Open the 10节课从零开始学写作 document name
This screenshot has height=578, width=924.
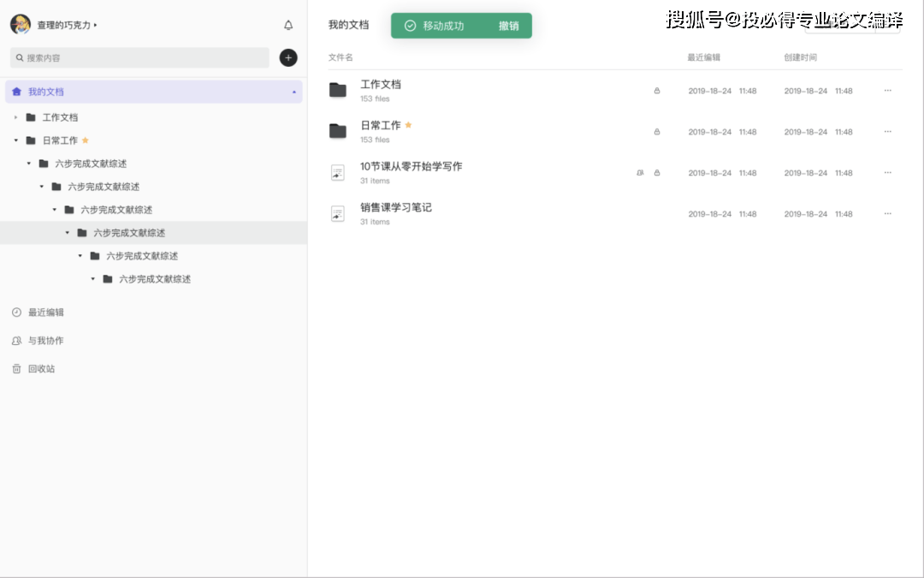[x=412, y=166]
